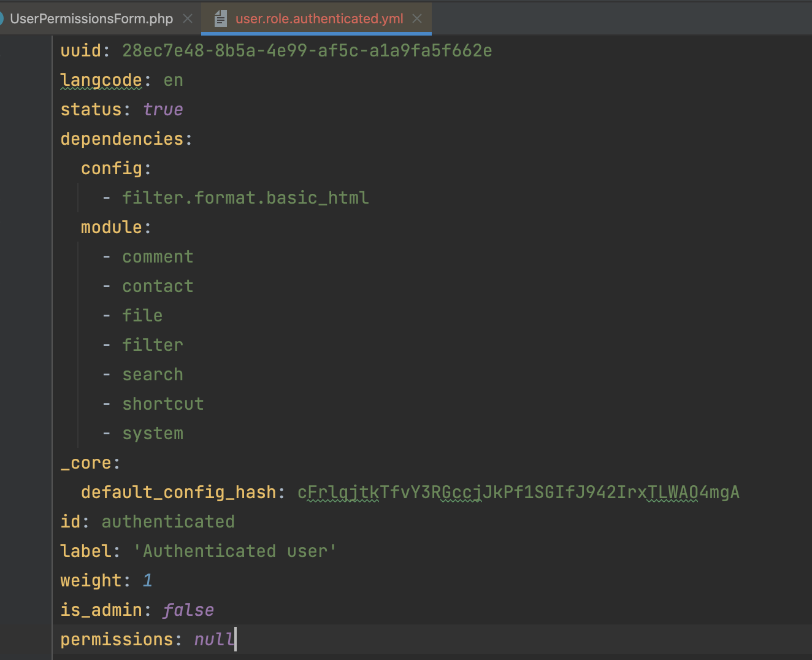The height and width of the screenshot is (660, 812).
Task: Switch to the UserPermissionsForm.php tab
Action: tap(91, 18)
